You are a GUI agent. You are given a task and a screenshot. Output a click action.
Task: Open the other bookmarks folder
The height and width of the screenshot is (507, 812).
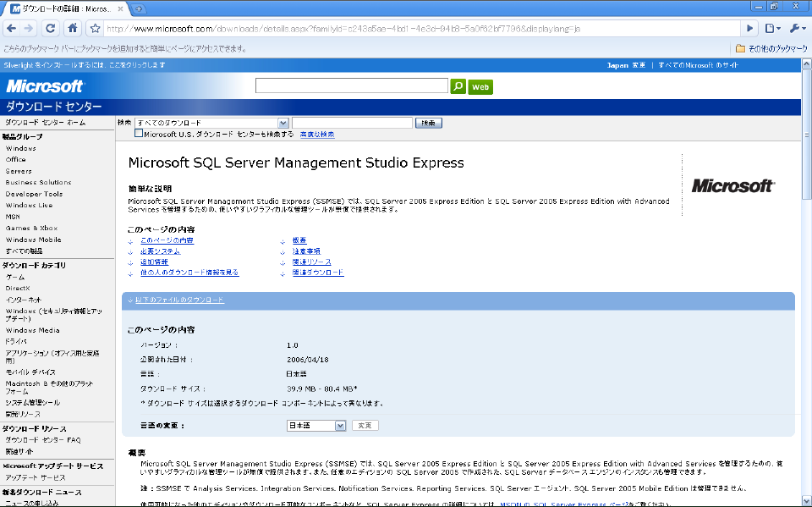tap(771, 49)
